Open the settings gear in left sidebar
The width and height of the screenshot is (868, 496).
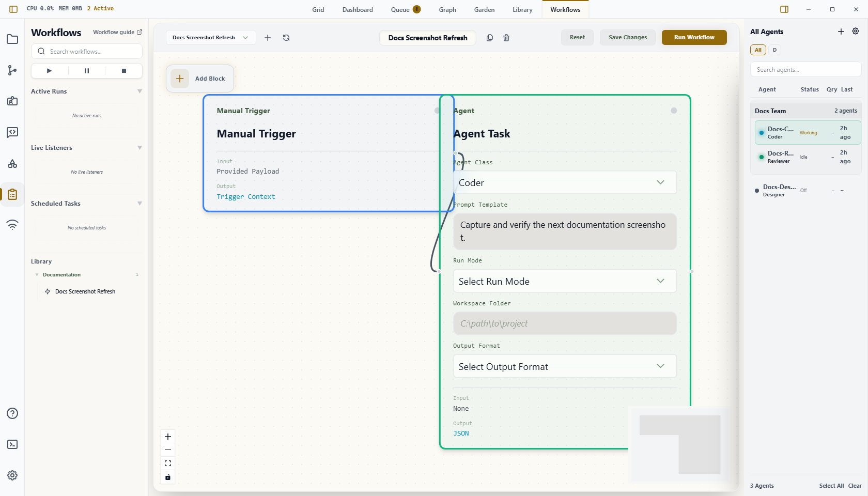coord(12,475)
